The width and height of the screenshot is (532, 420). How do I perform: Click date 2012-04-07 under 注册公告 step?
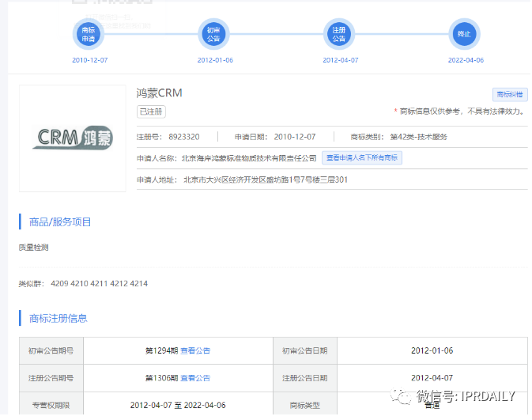point(341,60)
